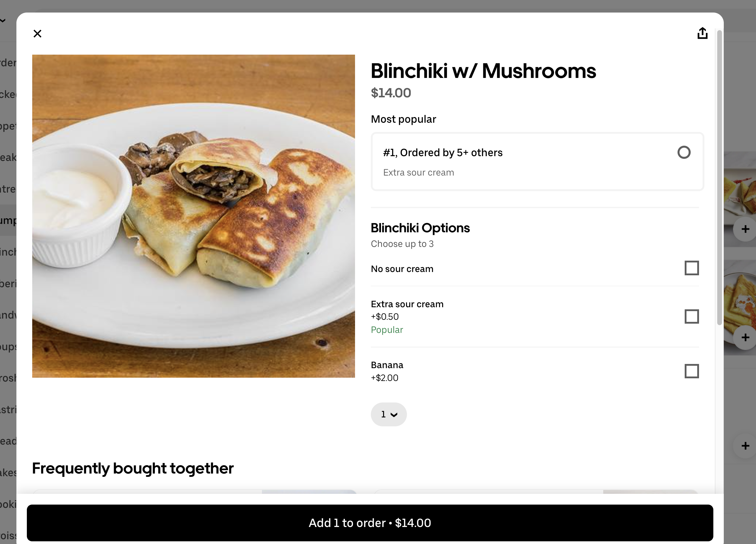Click the Blinchiki mushrooms food photo
This screenshot has width=756, height=544.
tap(193, 216)
